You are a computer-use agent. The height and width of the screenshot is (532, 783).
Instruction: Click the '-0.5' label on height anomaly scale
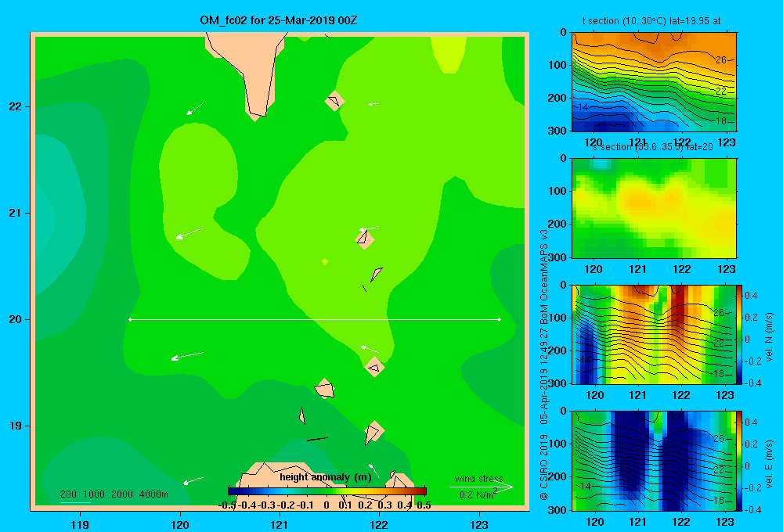click(x=227, y=505)
